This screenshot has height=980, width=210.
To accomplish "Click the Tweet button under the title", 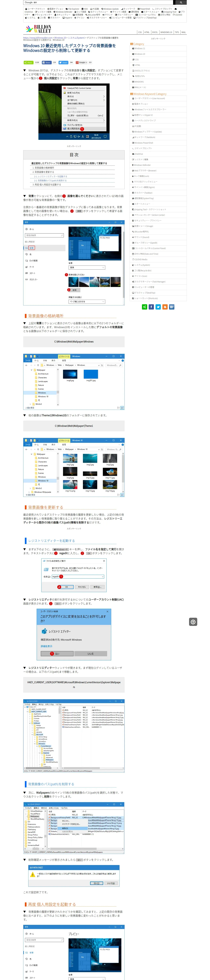I will [x=63, y=62].
